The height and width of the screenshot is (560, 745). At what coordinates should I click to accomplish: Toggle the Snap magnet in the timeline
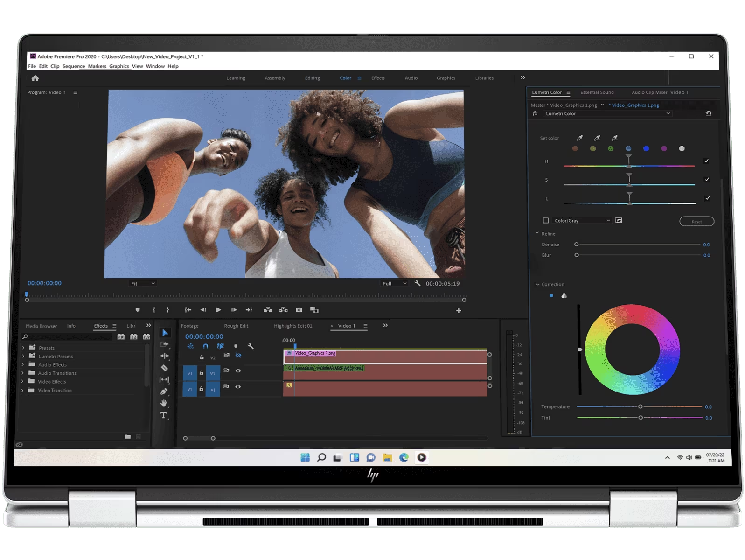tap(205, 346)
